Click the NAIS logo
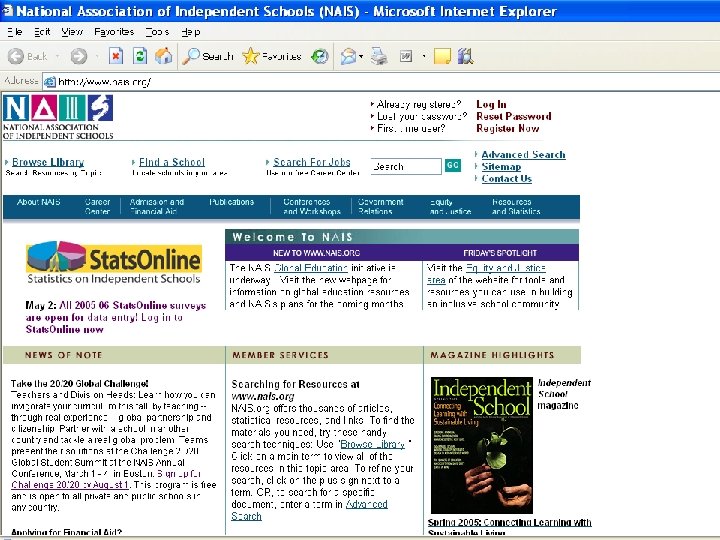 pyautogui.click(x=58, y=117)
